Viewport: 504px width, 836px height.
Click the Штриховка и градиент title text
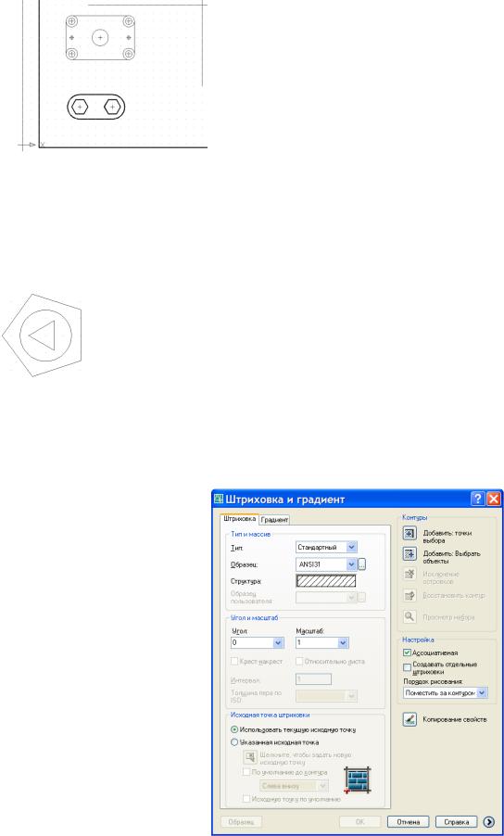click(286, 500)
